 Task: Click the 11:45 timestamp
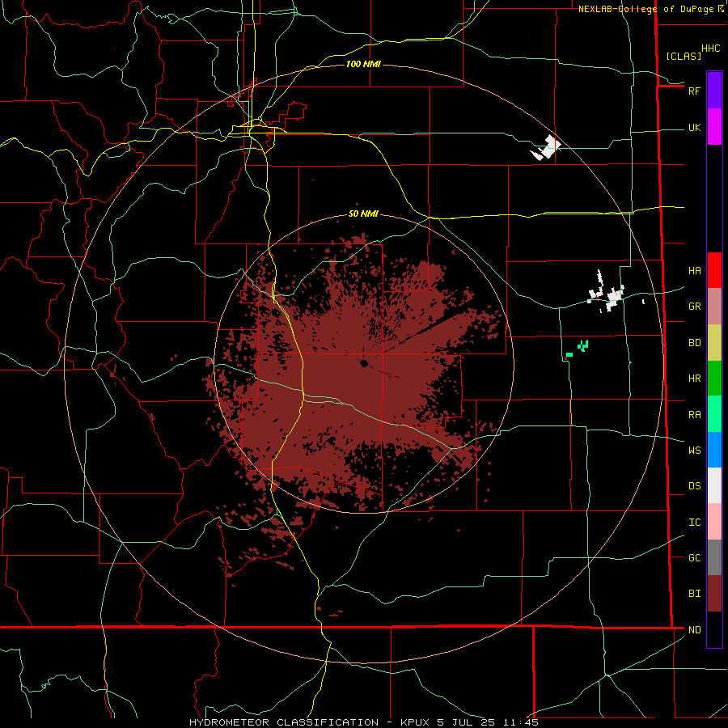[523, 722]
